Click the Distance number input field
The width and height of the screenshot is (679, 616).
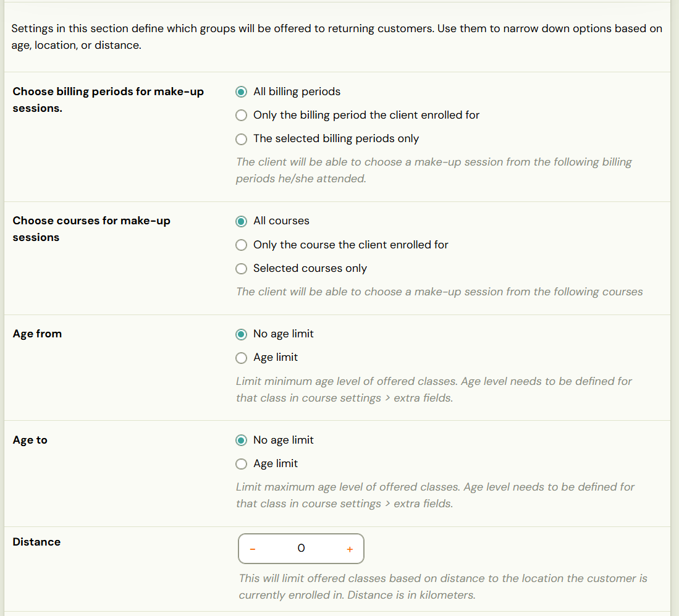tap(301, 549)
